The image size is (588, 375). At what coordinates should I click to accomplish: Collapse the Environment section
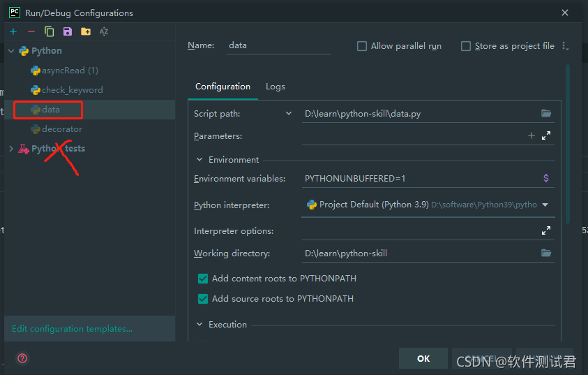click(199, 159)
